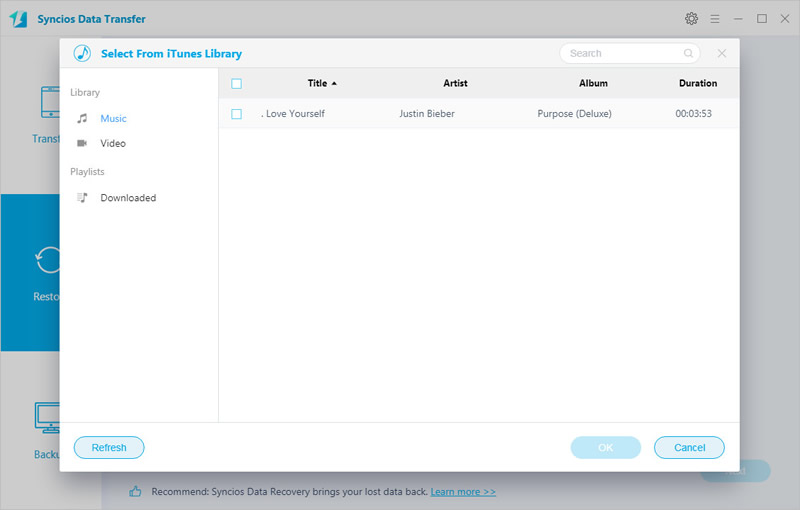The width and height of the screenshot is (800, 510).
Task: Click the Artist column header
Action: 455,83
